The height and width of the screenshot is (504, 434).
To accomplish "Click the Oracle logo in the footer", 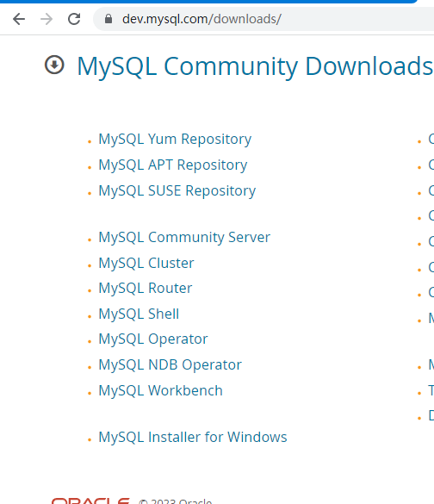I will (90, 501).
